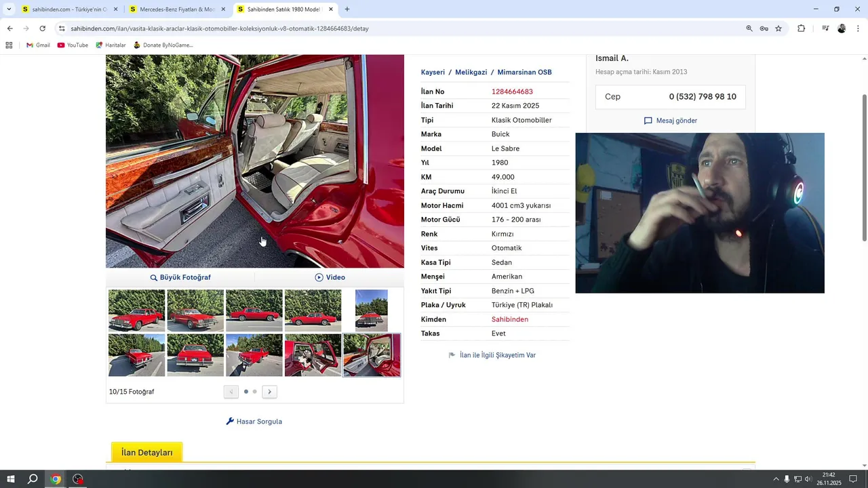This screenshot has width=868, height=488.
Task: Go to previous thumbnail page arrow
Action: click(231, 392)
